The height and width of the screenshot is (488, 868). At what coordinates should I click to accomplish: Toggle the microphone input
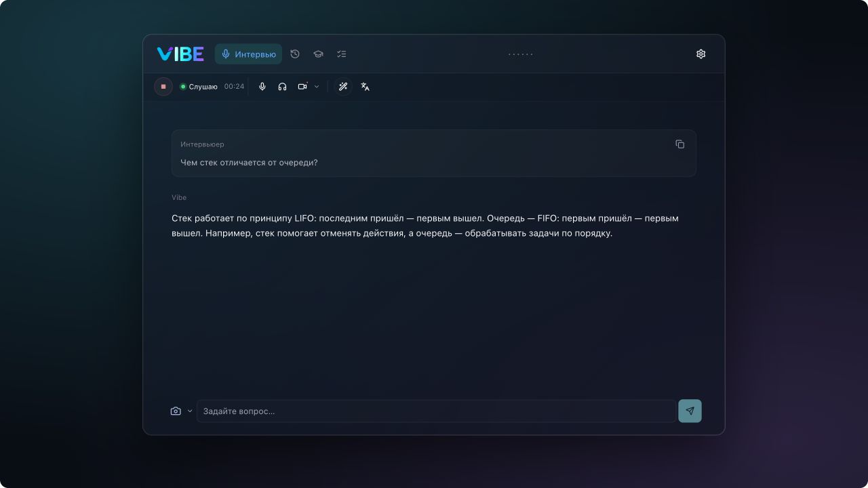(x=262, y=87)
